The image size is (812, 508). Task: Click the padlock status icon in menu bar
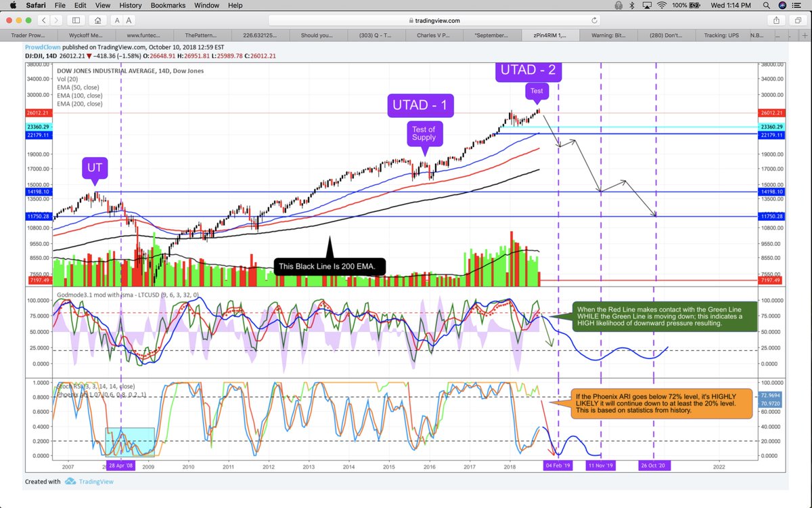[x=619, y=5]
